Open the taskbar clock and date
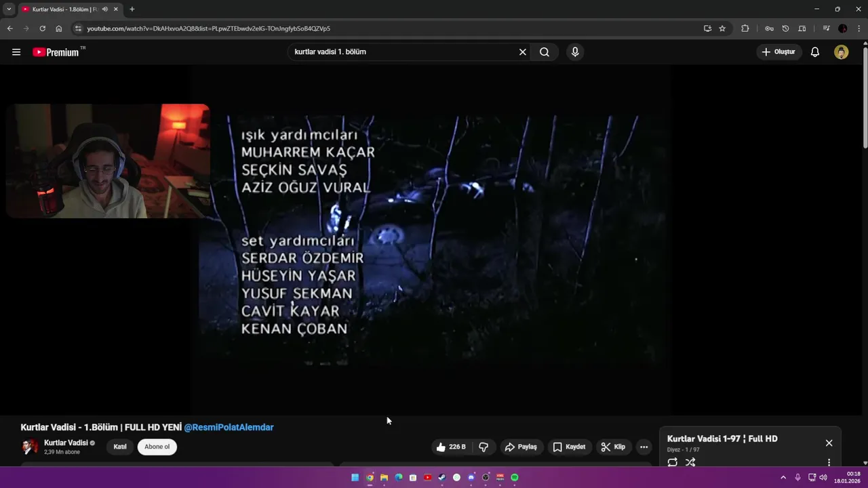The height and width of the screenshot is (488, 868). (848, 477)
